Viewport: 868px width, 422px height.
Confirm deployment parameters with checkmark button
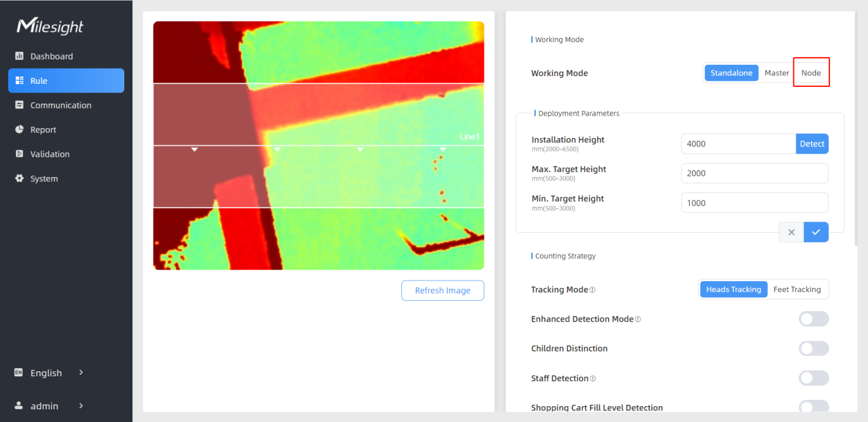(x=816, y=232)
